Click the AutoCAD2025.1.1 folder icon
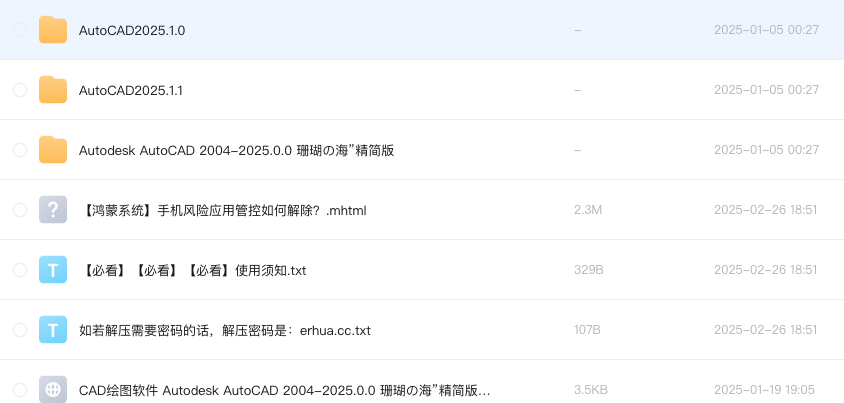This screenshot has width=844, height=403. coord(53,90)
